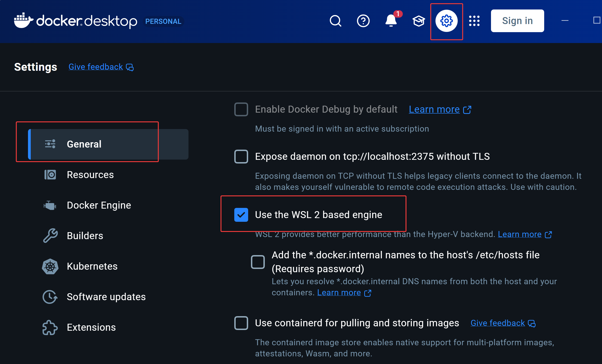Viewport: 602px width, 364px height.
Task: Click the Resources disk icon
Action: click(50, 175)
